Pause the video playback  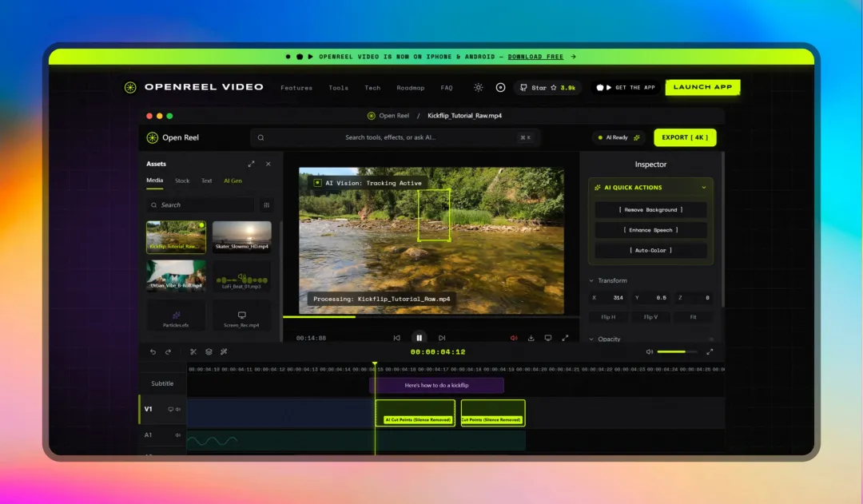pyautogui.click(x=419, y=338)
